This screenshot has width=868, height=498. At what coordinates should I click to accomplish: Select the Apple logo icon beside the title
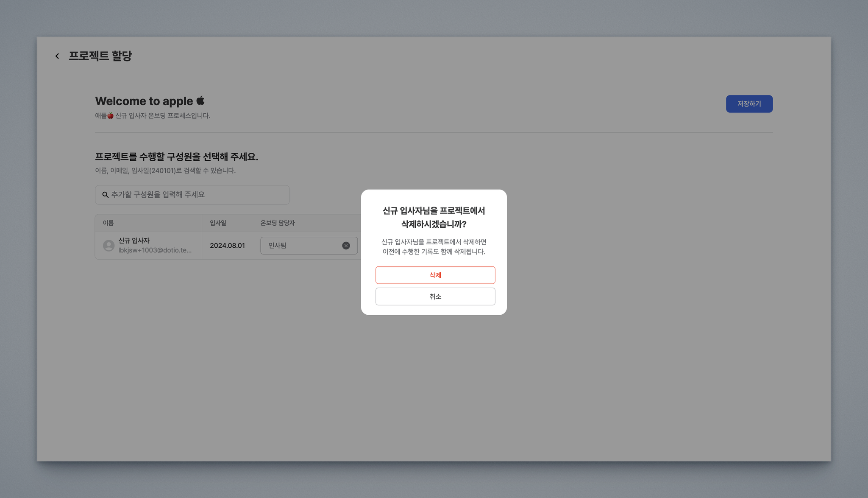click(200, 101)
